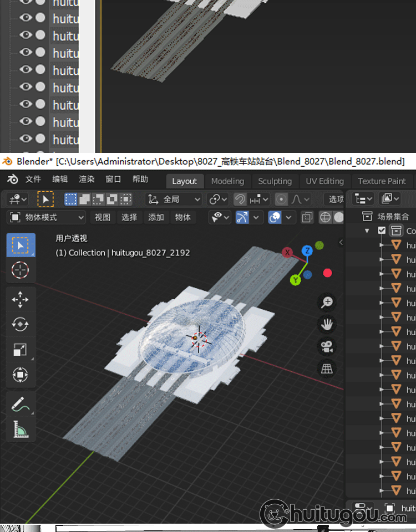This screenshot has height=532, width=416.
Task: Switch perspective/orthographic with grid icon
Action: click(x=327, y=368)
